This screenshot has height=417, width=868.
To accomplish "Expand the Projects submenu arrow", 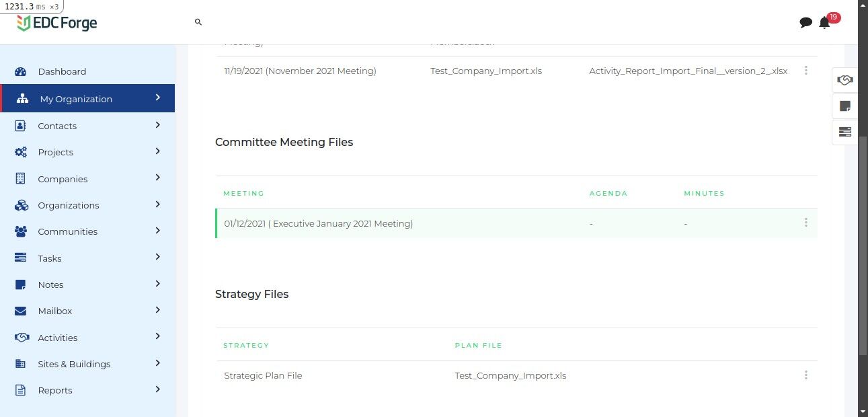I will tap(158, 151).
